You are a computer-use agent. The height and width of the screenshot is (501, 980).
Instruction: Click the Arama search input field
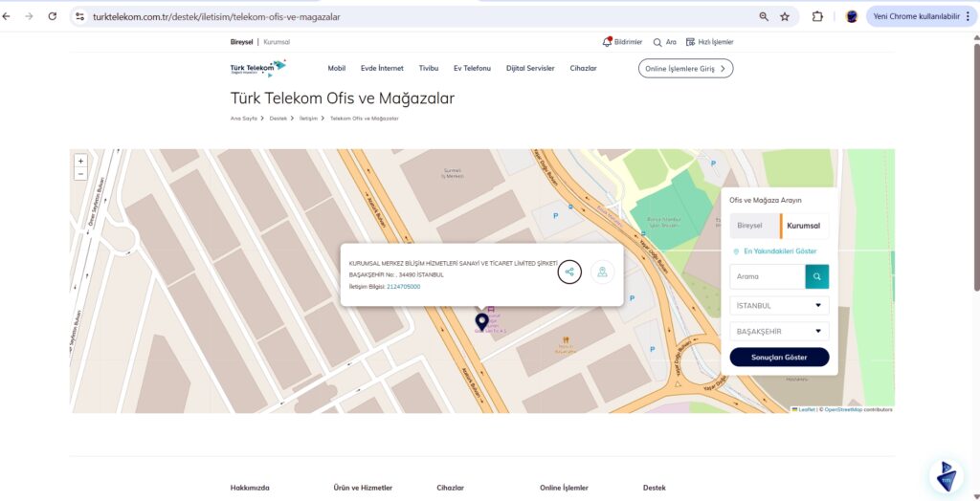tap(767, 276)
